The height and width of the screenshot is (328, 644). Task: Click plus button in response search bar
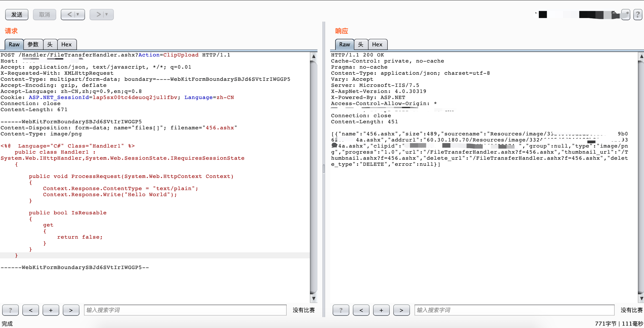381,310
